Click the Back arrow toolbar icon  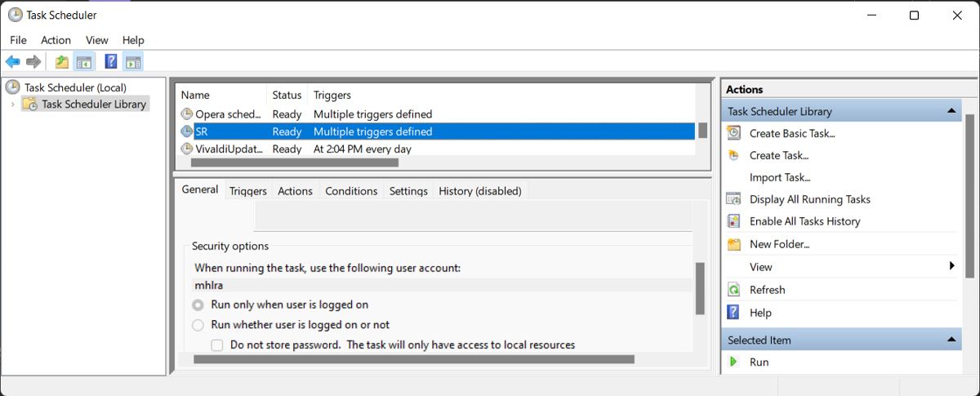coord(12,61)
